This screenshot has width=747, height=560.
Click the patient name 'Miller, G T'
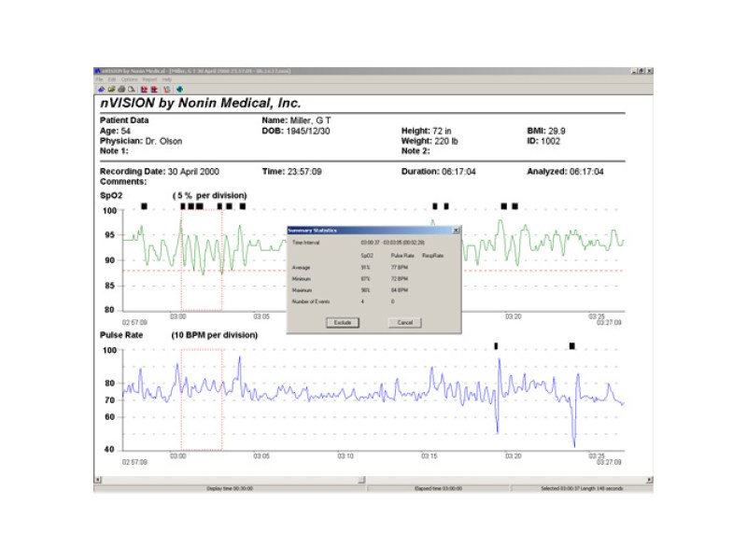[310, 120]
